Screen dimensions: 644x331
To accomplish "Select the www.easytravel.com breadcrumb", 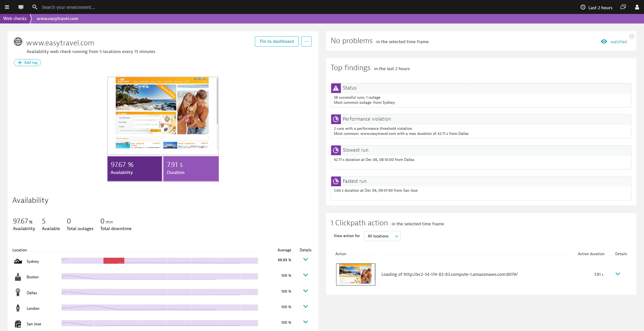I will coord(57,18).
